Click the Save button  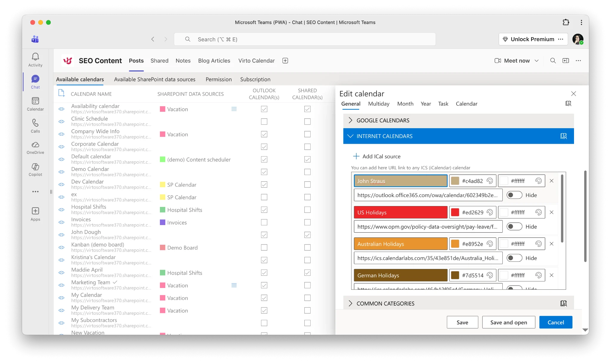click(462, 322)
